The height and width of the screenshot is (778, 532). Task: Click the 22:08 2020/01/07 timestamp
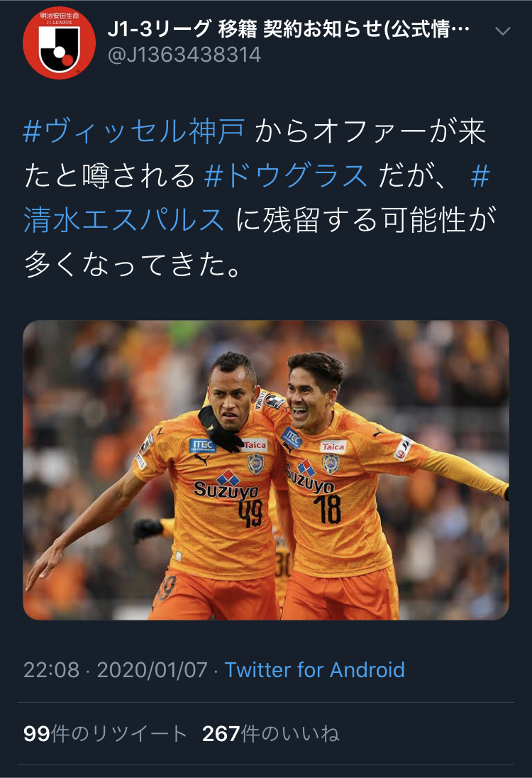point(116,670)
